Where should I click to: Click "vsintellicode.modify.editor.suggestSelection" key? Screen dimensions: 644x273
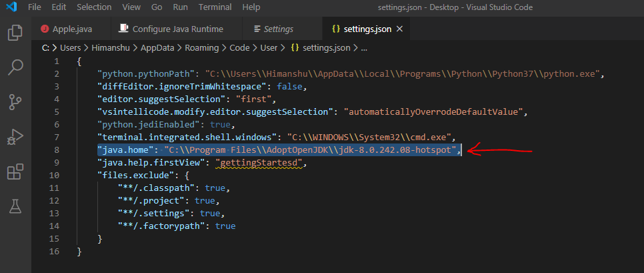pos(215,112)
